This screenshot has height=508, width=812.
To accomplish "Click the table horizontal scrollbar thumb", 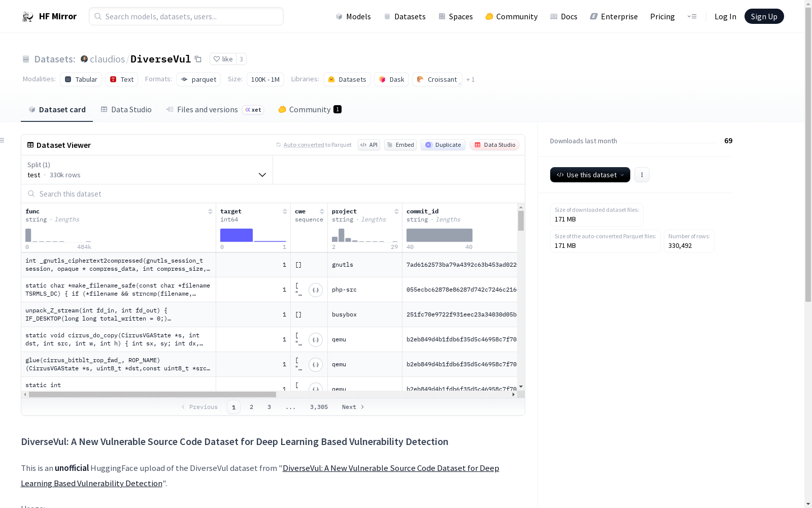I will coord(152,395).
